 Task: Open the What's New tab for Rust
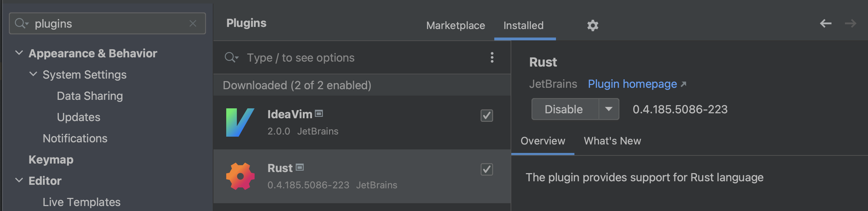pyautogui.click(x=612, y=141)
